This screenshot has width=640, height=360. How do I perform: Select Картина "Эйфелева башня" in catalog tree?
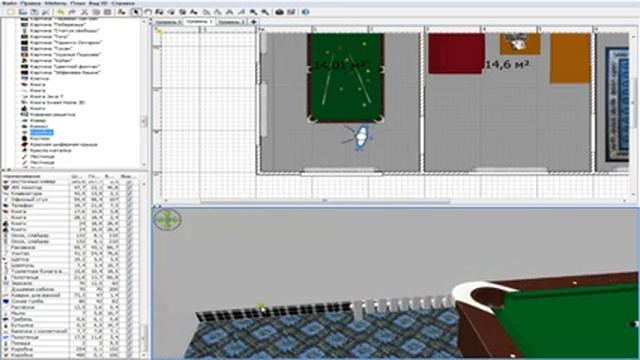(x=65, y=72)
